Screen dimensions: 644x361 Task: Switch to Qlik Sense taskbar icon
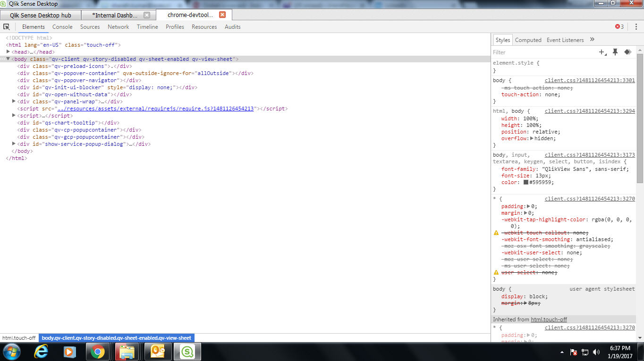[x=187, y=352]
